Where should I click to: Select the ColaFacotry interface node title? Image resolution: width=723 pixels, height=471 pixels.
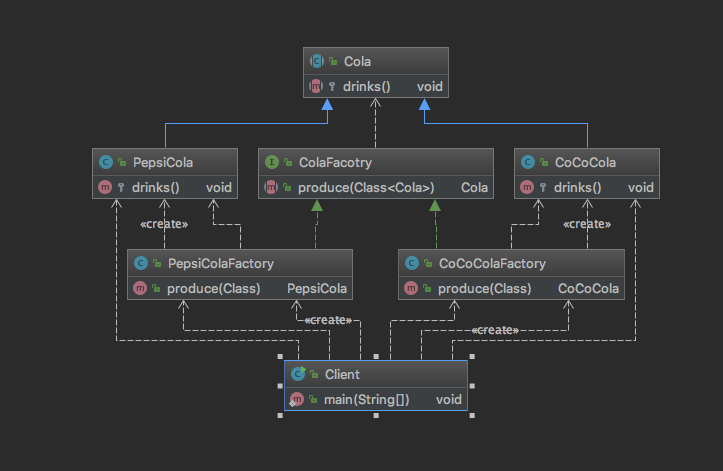pyautogui.click(x=335, y=162)
